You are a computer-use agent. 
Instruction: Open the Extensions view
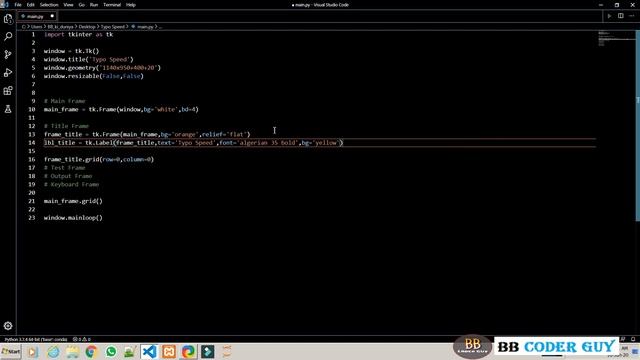pyautogui.click(x=8, y=91)
